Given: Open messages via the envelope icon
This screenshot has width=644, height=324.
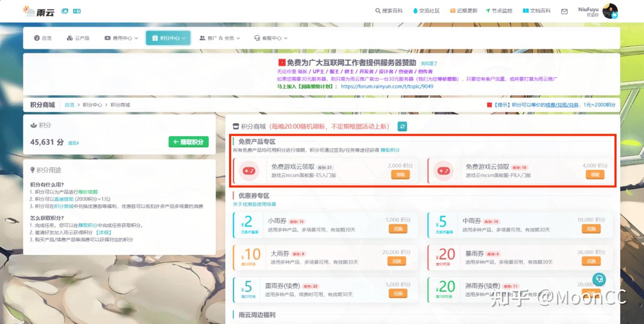Looking at the screenshot, I should tap(564, 11).
